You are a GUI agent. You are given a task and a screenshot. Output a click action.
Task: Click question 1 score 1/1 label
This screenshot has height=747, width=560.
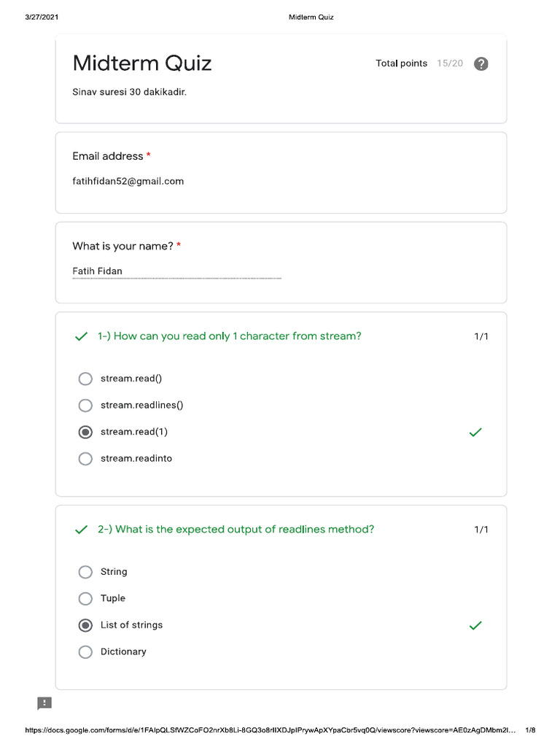[481, 336]
